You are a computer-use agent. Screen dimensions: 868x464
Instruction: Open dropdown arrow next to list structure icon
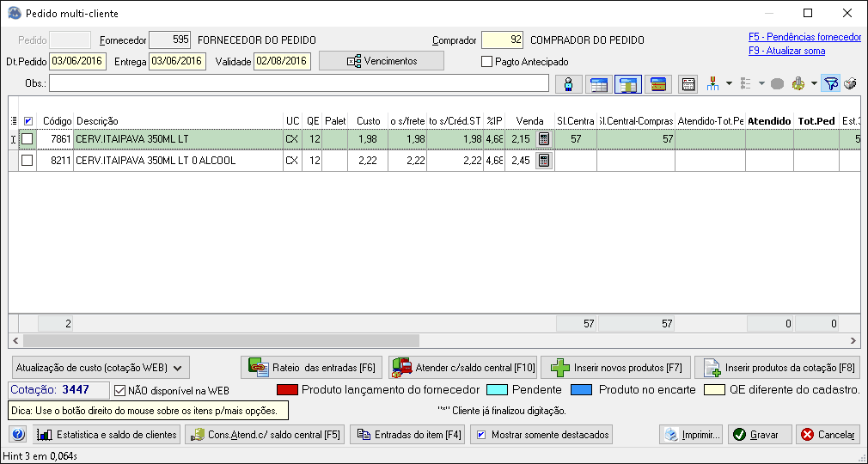[x=761, y=83]
